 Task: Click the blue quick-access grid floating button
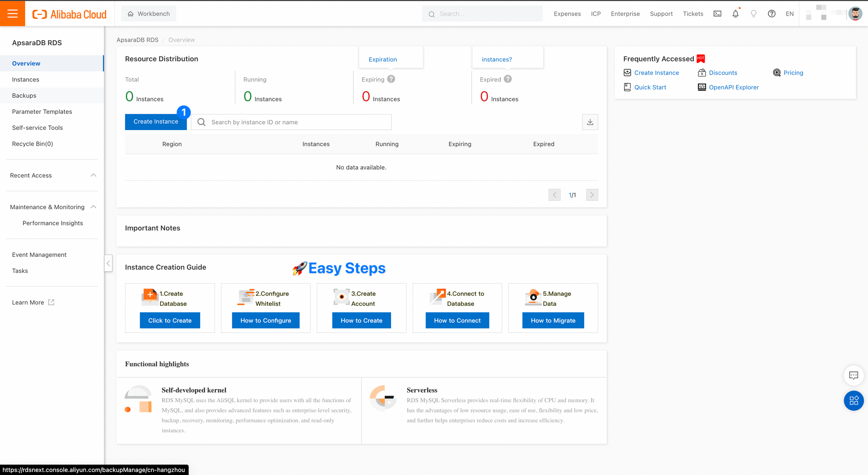[x=853, y=401]
